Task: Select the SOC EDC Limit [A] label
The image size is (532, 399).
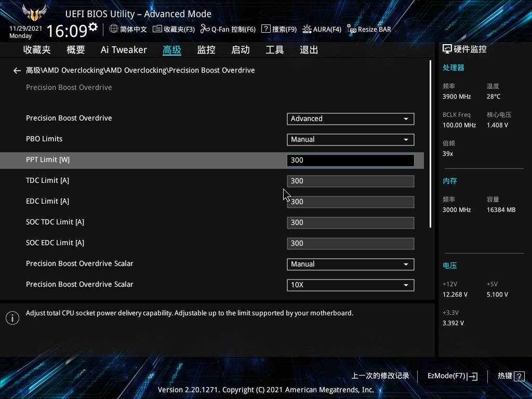Action: pos(55,243)
